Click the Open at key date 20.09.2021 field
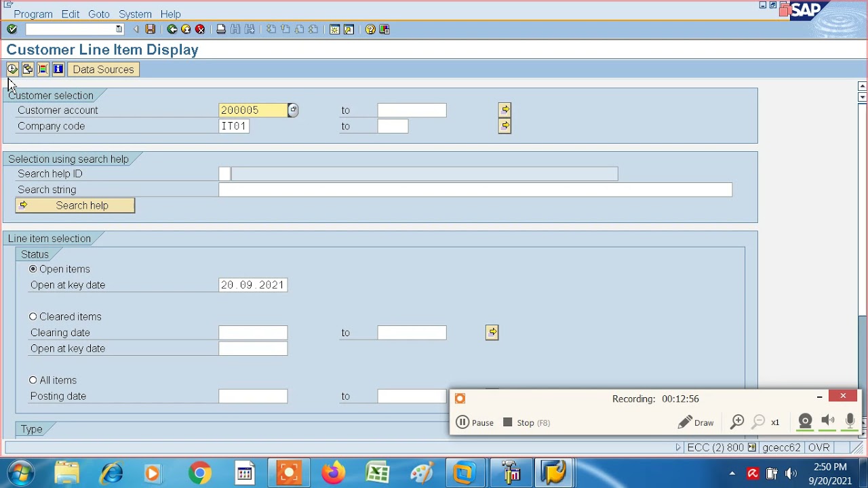868x488 pixels. [253, 285]
